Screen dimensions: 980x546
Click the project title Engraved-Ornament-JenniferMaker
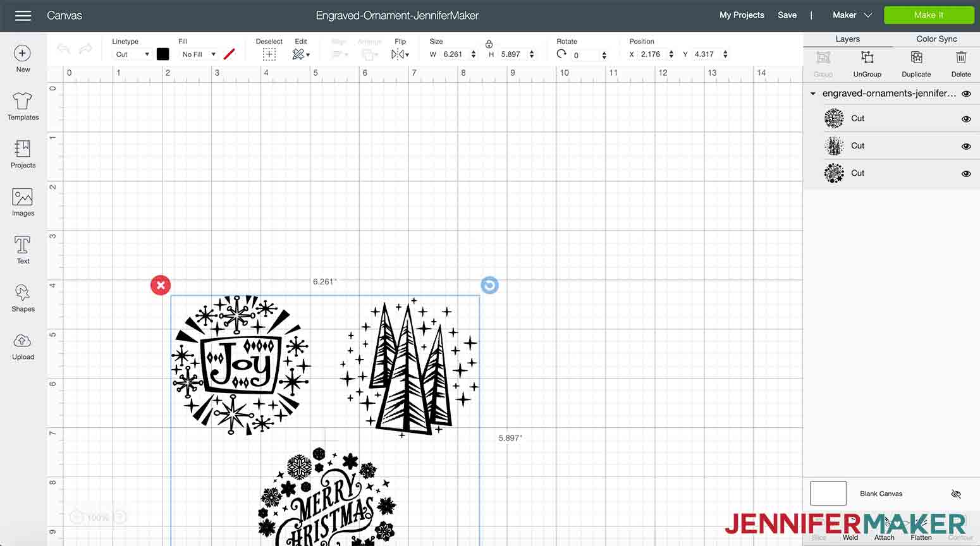(x=397, y=15)
